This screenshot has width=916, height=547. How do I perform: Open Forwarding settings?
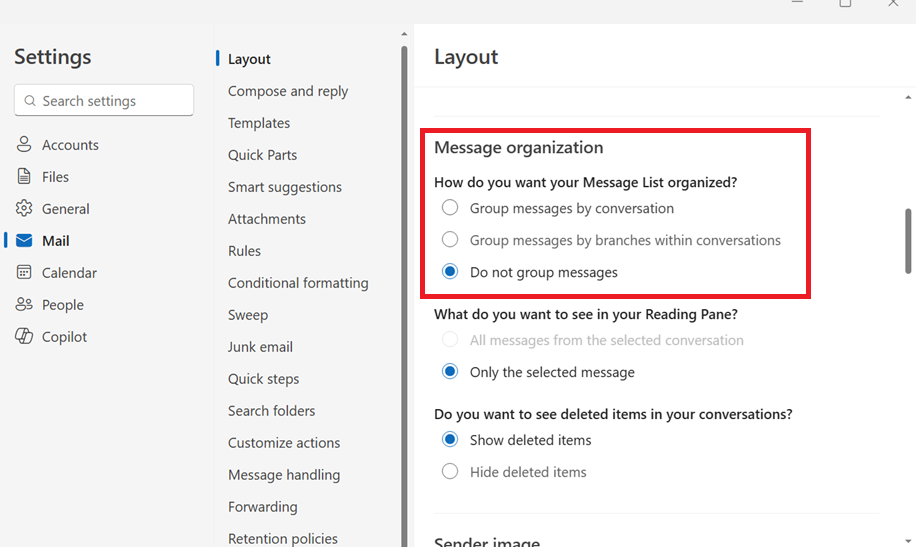262,507
